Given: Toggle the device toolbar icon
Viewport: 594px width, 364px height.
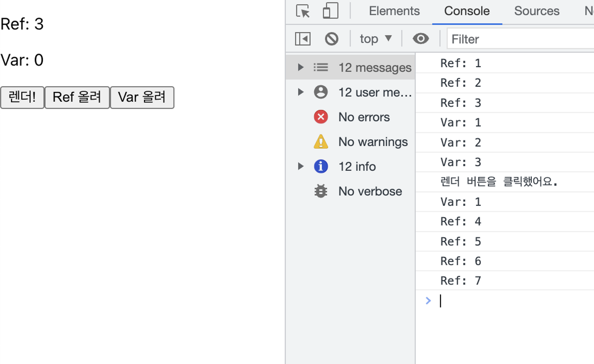Looking at the screenshot, I should [330, 11].
